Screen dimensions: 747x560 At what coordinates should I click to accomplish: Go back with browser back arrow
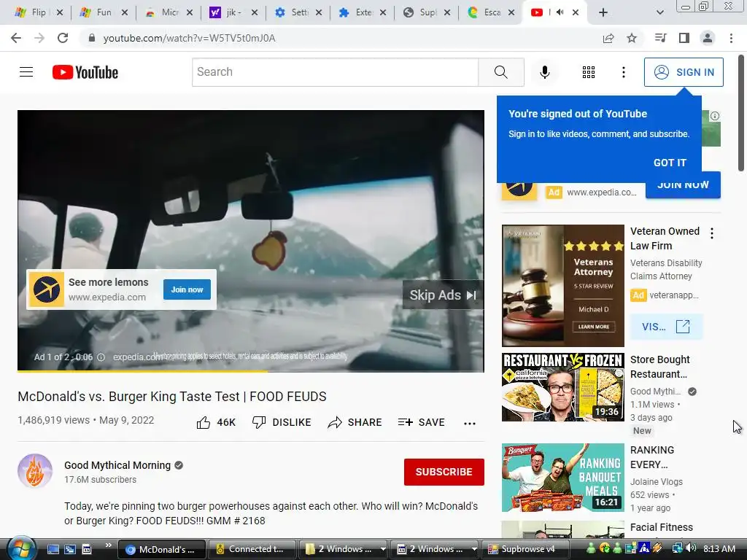pyautogui.click(x=16, y=38)
